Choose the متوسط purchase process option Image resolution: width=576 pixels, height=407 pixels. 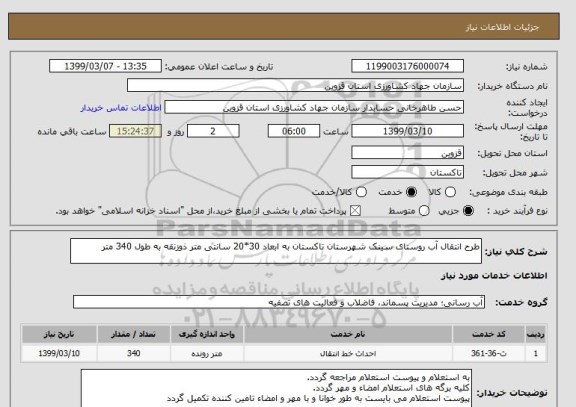pyautogui.click(x=424, y=211)
